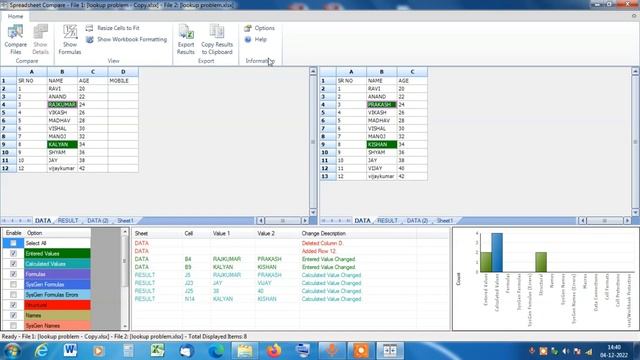Click the clock date in system tray
Screen dimensions: 640x360
point(613,355)
